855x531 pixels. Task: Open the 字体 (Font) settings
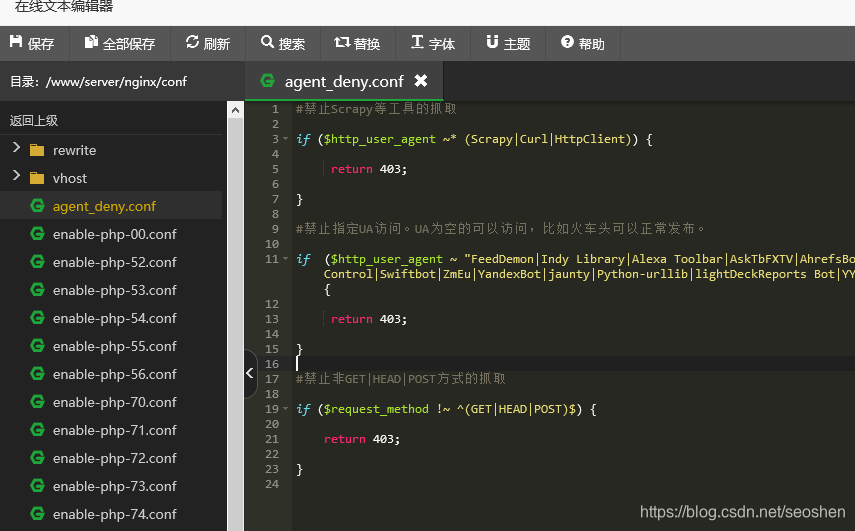tap(433, 44)
